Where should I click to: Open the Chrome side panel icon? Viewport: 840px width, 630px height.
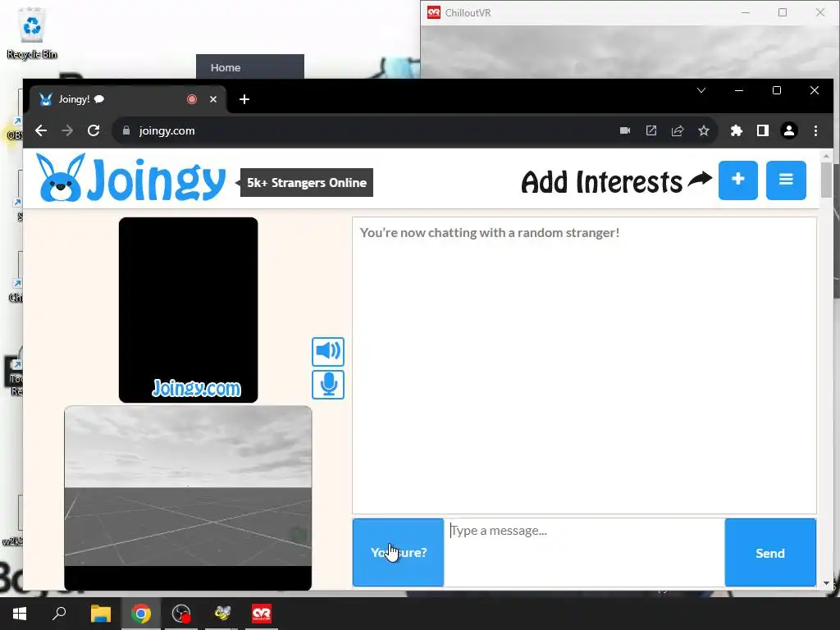[763, 130]
